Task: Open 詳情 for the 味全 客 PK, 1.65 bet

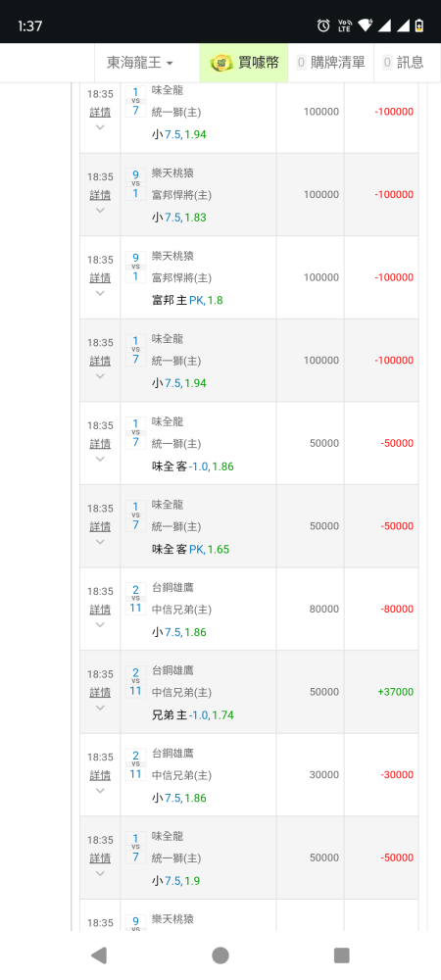Action: 100,526
